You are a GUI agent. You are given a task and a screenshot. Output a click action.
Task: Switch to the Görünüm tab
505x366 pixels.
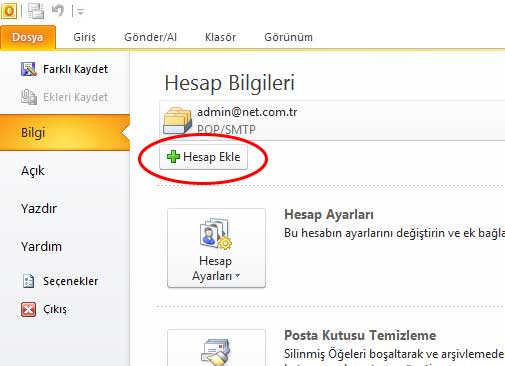point(288,37)
